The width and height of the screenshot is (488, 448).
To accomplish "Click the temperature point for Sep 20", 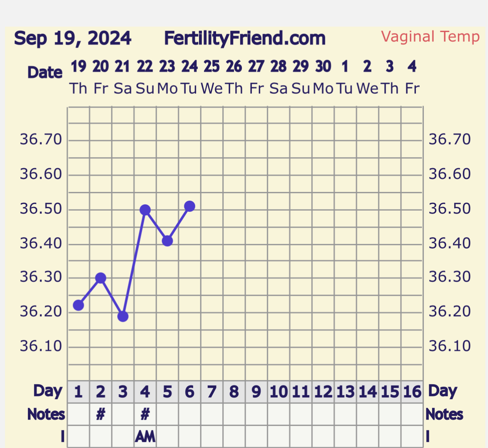I will (101, 278).
